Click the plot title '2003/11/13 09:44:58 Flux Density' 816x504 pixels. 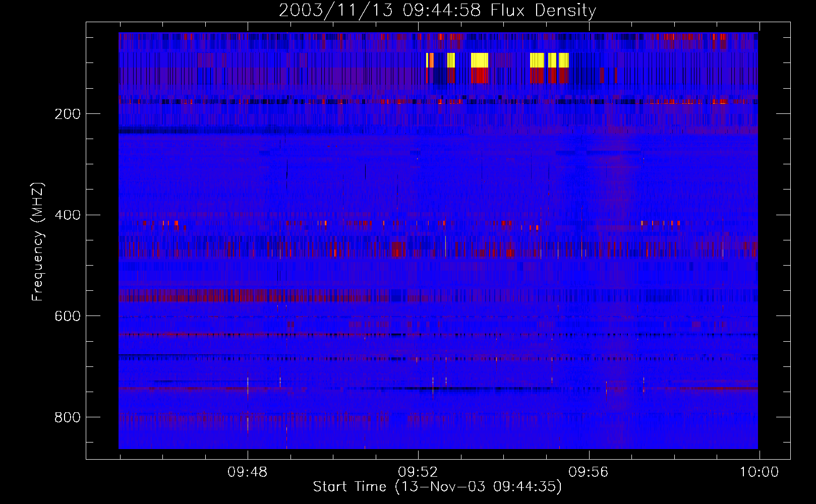click(437, 11)
